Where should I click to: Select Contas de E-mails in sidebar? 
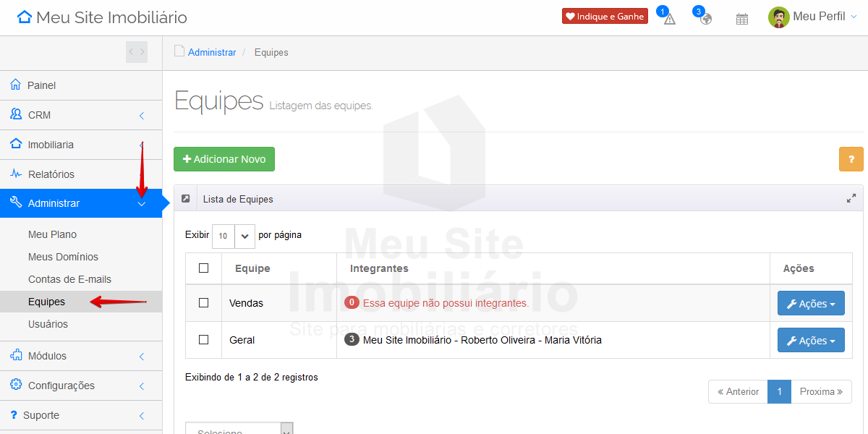pyautogui.click(x=69, y=279)
